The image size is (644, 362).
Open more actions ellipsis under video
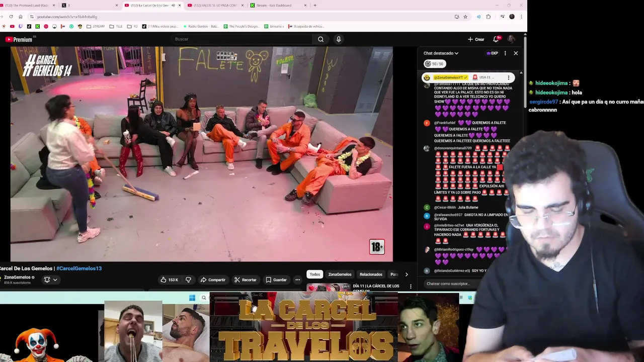coord(297,280)
